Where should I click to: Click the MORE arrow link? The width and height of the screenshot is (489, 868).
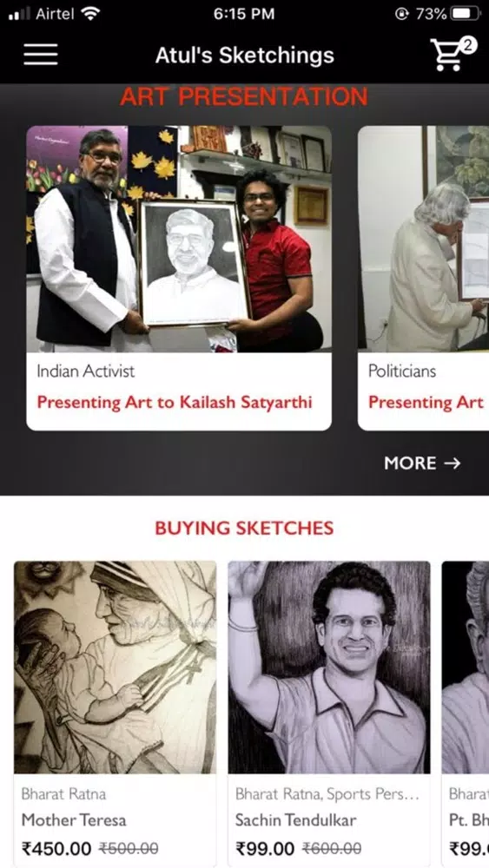(x=422, y=463)
